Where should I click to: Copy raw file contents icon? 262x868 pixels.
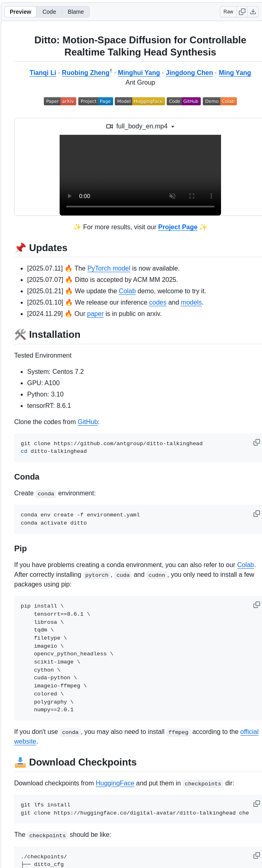[x=242, y=12]
